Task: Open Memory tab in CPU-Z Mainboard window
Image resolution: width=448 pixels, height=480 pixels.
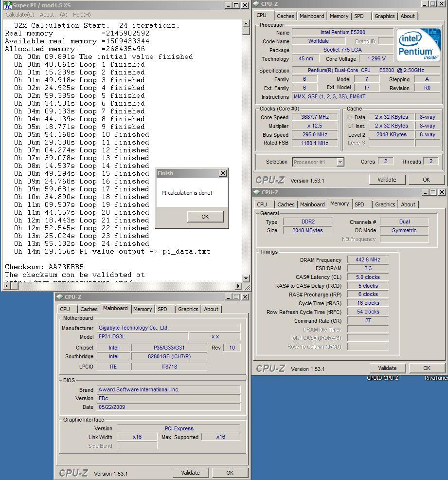Action: (x=142, y=309)
